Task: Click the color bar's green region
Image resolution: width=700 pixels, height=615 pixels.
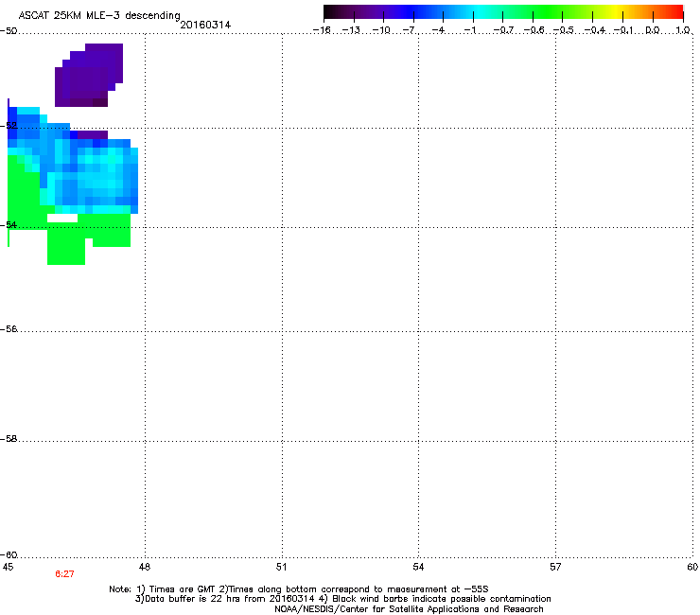Action: [549, 11]
